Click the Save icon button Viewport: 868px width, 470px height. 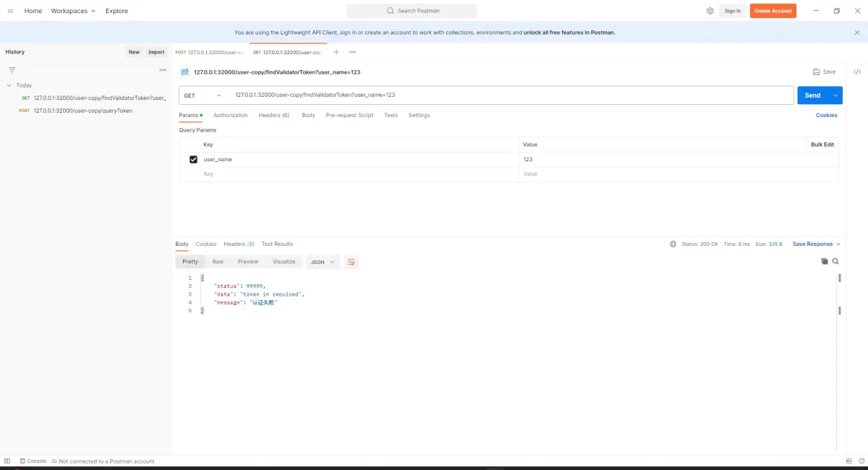pos(824,72)
